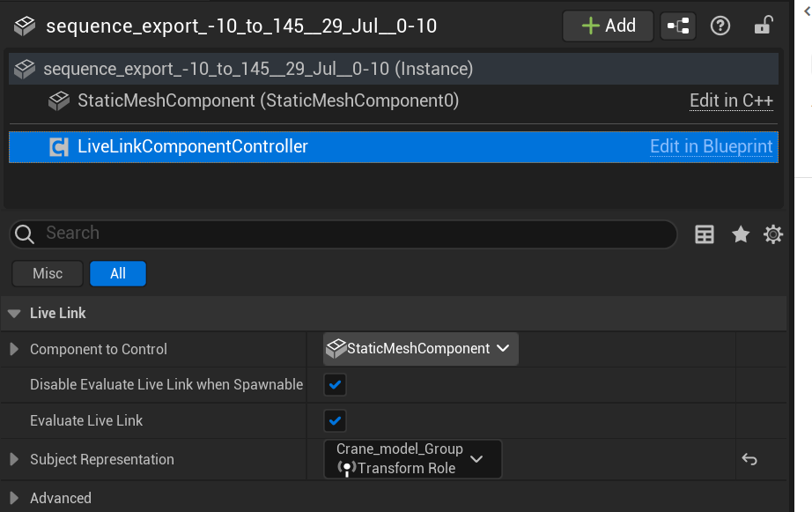Expand the Advanced section

click(x=14, y=498)
